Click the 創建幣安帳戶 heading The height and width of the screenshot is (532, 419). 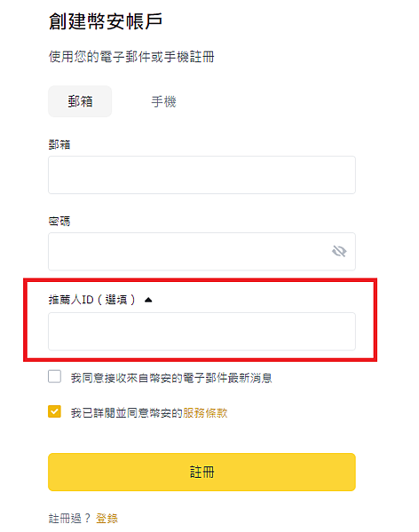(x=106, y=21)
